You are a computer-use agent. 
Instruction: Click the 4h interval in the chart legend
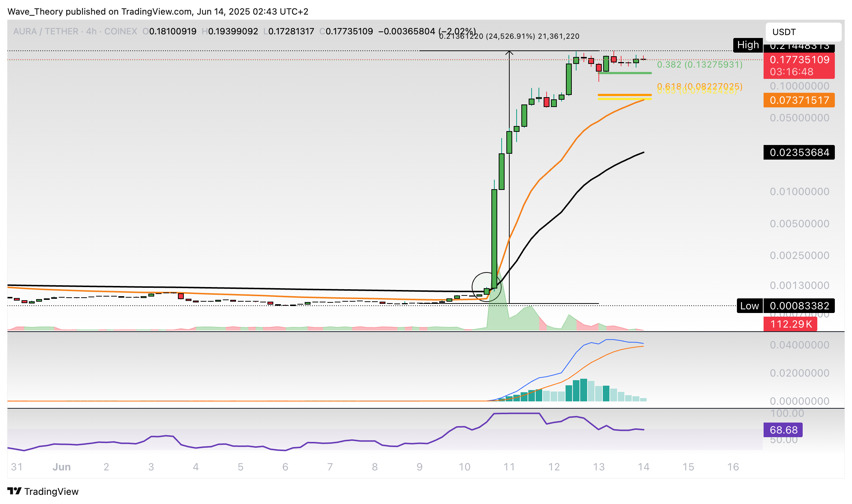(91, 31)
